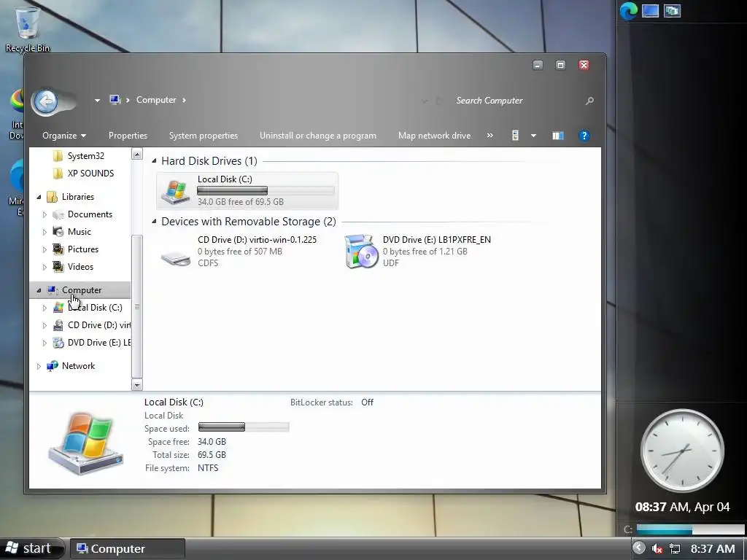The width and height of the screenshot is (747, 560).
Task: Click Local Disk (C:) tree icon
Action: point(58,308)
